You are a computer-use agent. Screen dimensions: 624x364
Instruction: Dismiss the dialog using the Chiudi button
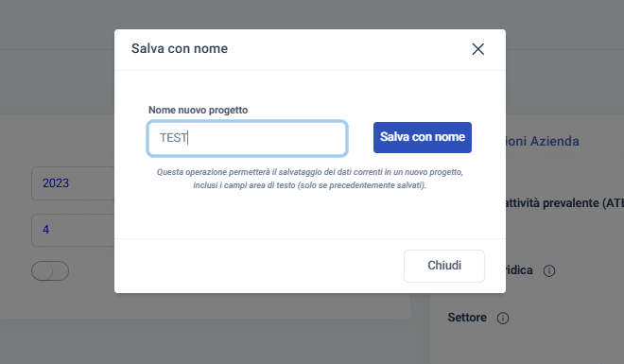[x=444, y=266]
